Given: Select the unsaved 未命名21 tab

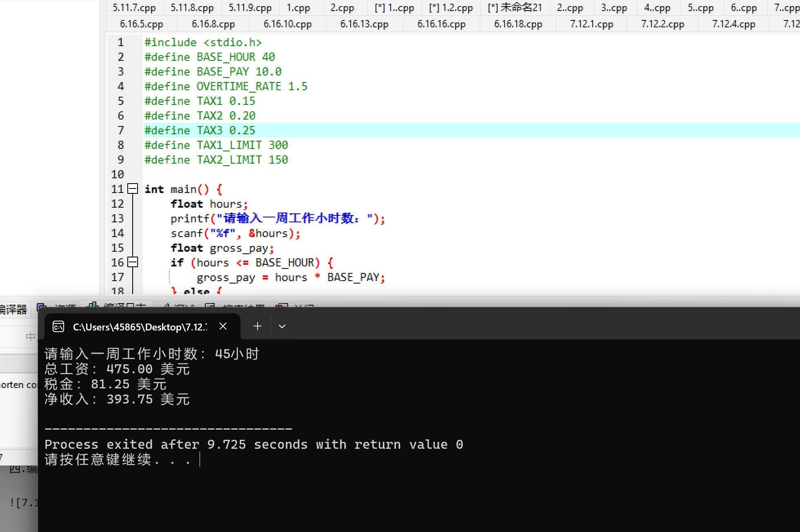Looking at the screenshot, I should 514,8.
